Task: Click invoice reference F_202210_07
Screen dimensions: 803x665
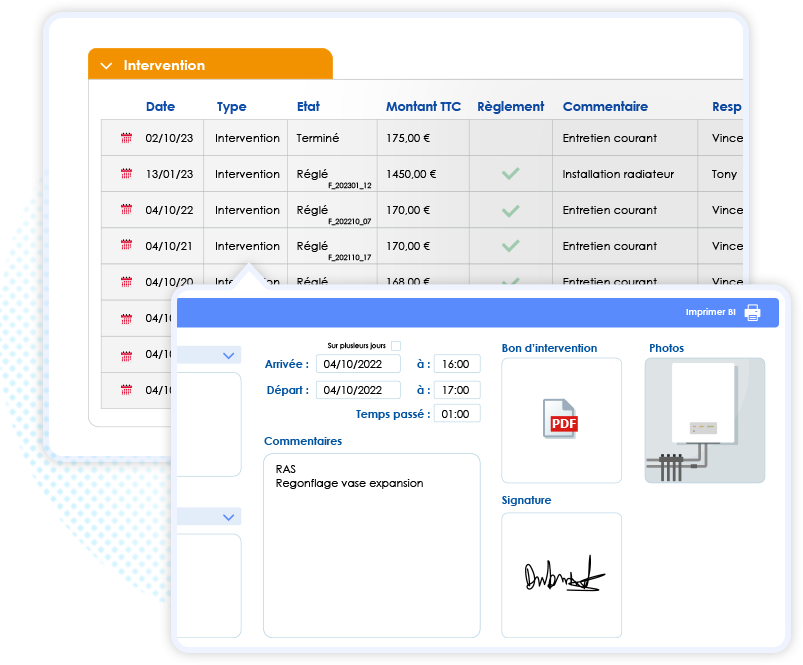Action: [x=350, y=221]
